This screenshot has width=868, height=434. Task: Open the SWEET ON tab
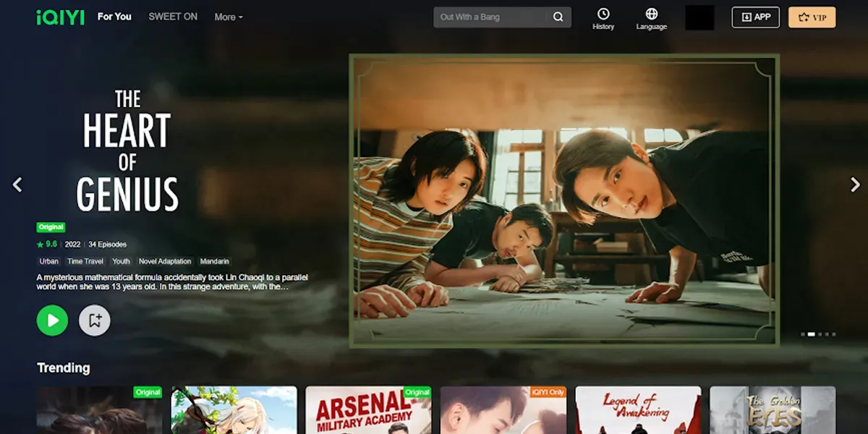pyautogui.click(x=173, y=17)
